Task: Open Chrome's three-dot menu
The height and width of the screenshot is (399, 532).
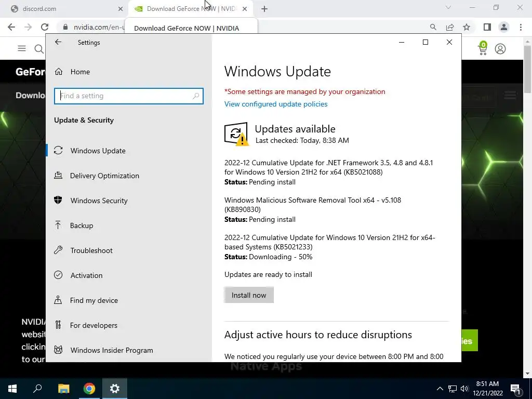Action: [521, 27]
